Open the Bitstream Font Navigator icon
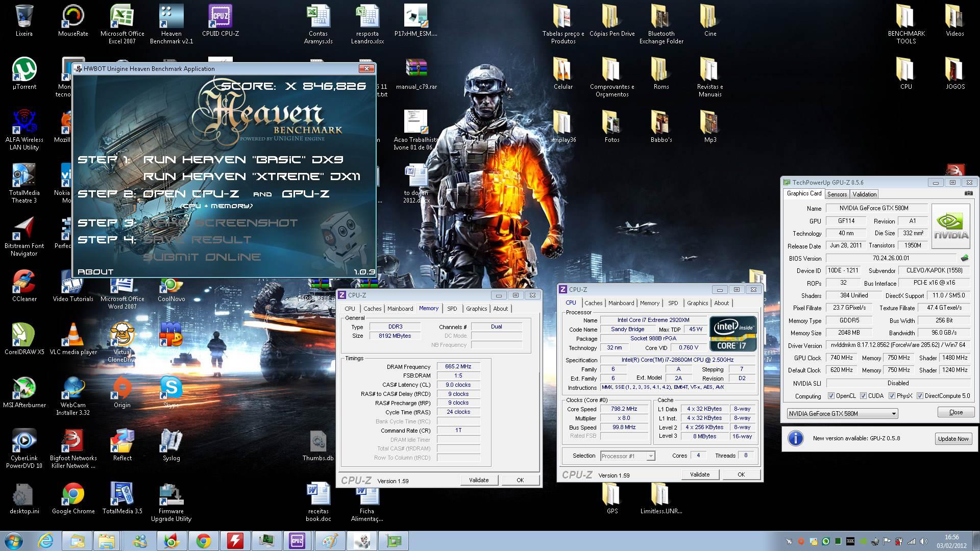The width and height of the screenshot is (980, 551). 24,236
